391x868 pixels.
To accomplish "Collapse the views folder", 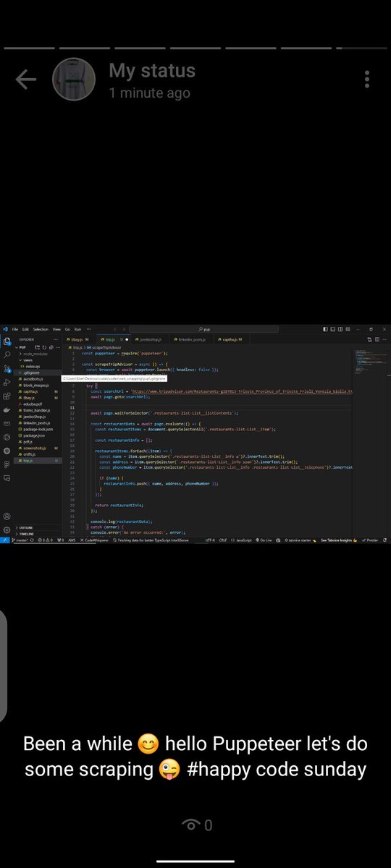I will tap(28, 360).
